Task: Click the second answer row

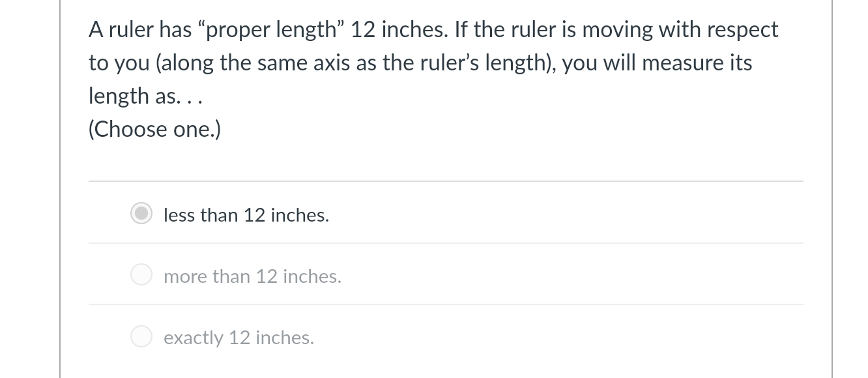Action: coord(391,274)
